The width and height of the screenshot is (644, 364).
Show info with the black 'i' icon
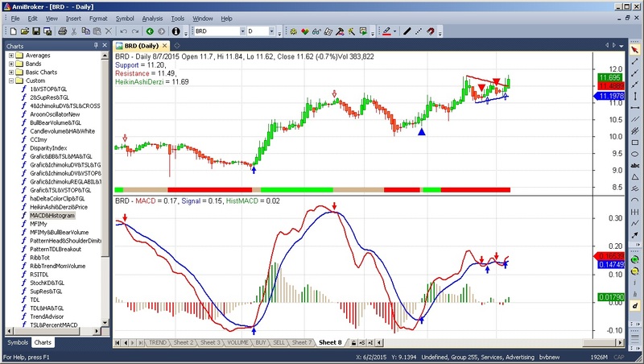point(175,31)
